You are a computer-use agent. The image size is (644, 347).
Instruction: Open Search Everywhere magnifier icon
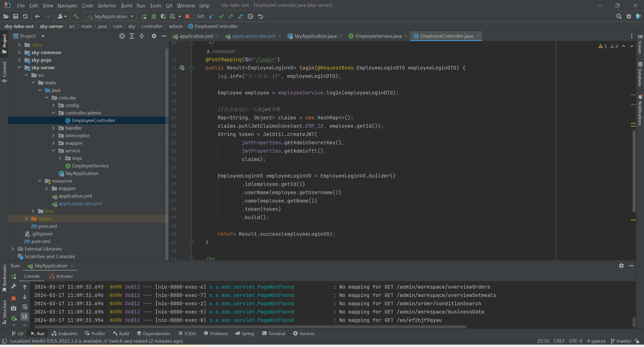[619, 16]
